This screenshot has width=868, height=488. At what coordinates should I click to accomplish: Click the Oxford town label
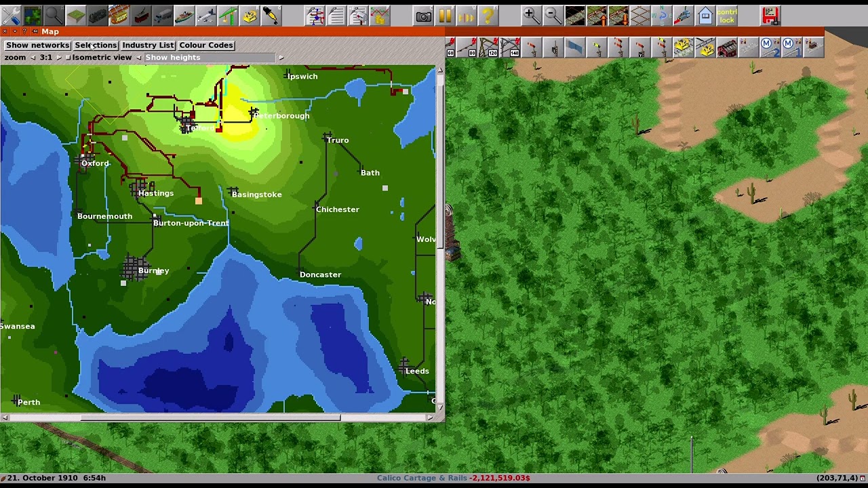pyautogui.click(x=95, y=163)
